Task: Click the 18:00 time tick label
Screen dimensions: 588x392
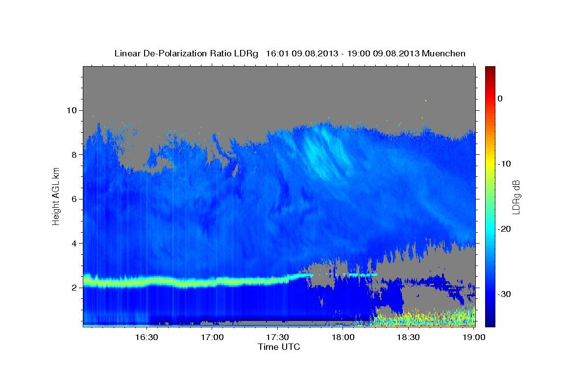Action: tap(343, 338)
